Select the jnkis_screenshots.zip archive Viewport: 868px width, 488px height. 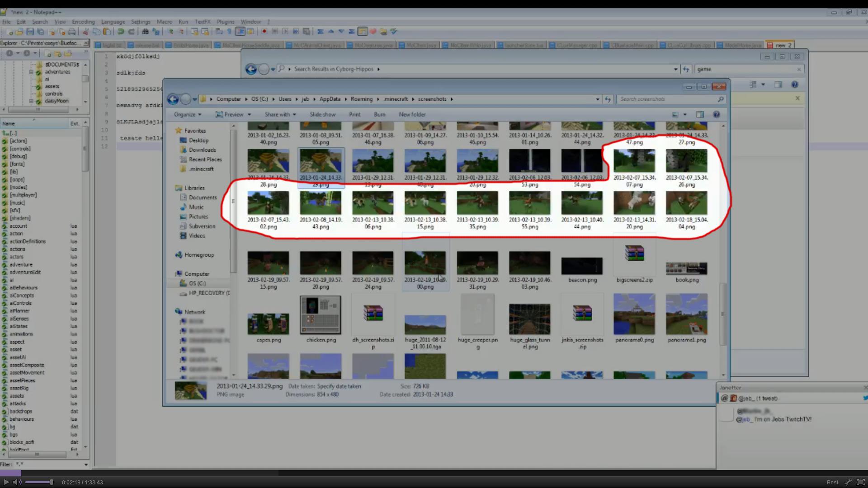[x=582, y=313]
